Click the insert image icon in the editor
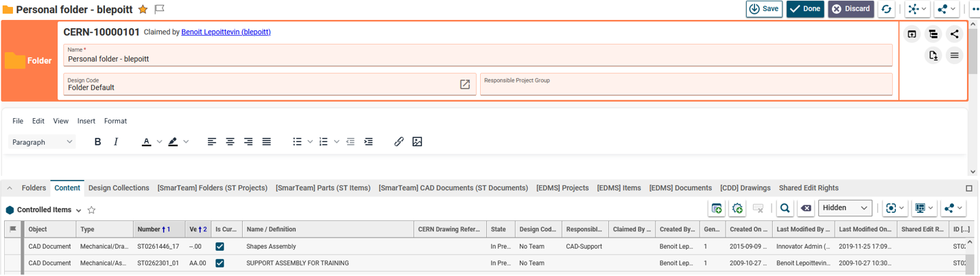Viewport: 980px width, 276px height. pos(417,141)
